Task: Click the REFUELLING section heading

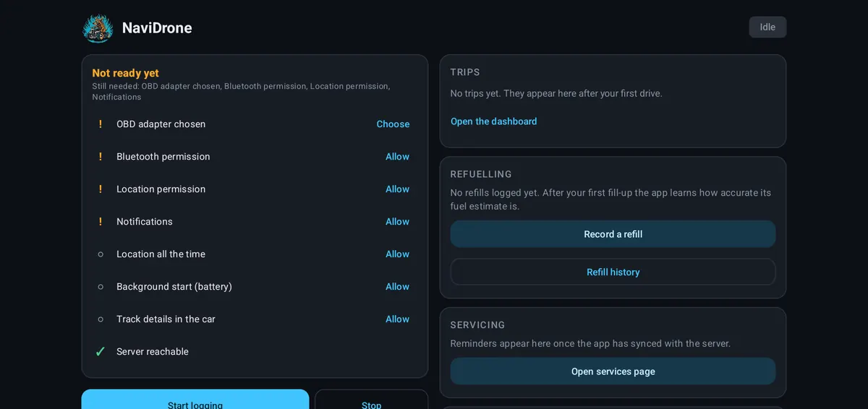Action: pyautogui.click(x=481, y=174)
